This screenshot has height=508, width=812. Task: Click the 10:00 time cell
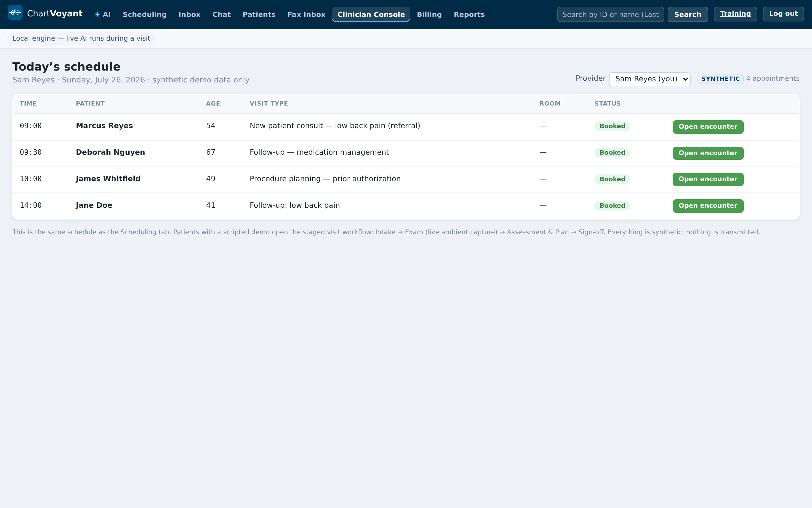[30, 179]
